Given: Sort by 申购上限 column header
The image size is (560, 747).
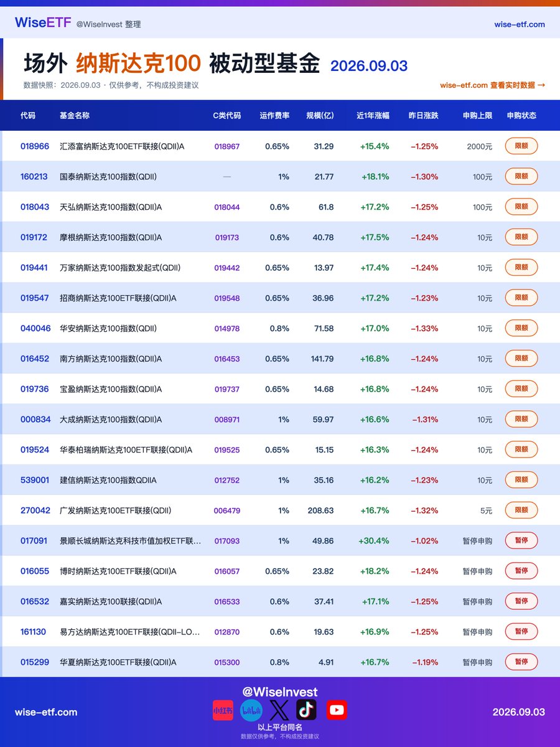Looking at the screenshot, I should [477, 116].
